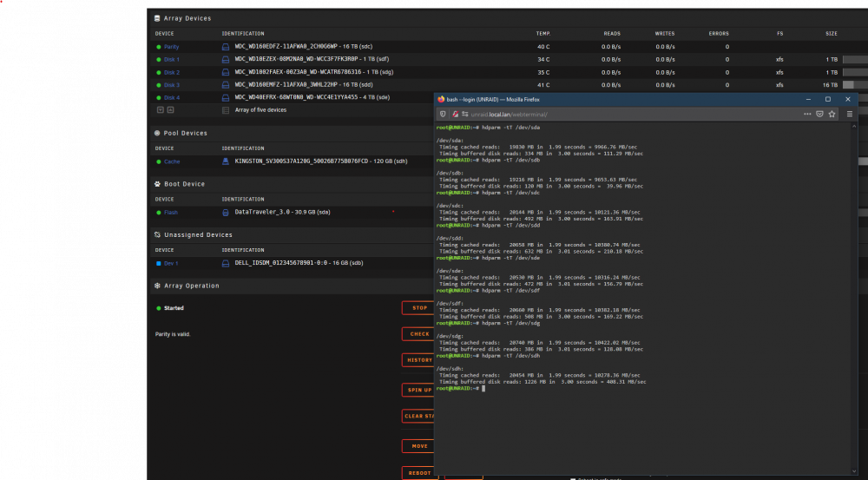Open the Disk 2 device link
This screenshot has width=868, height=480.
[x=172, y=73]
